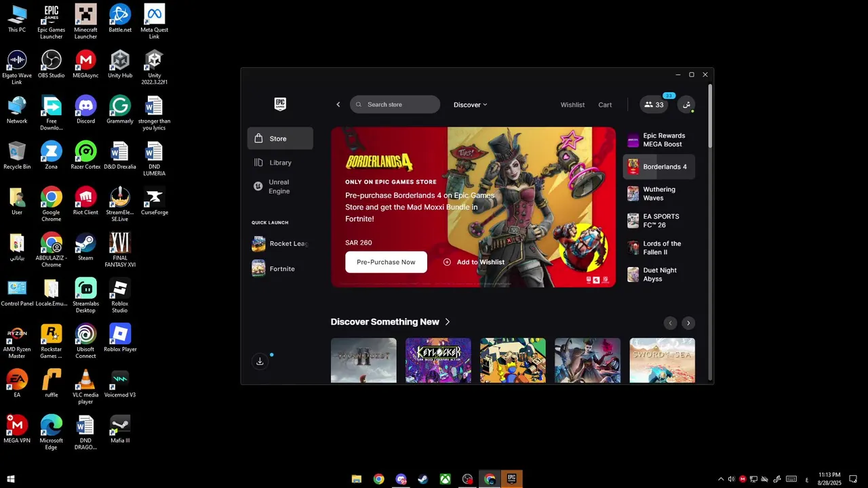Show previous Discover Something New items
This screenshot has width=868, height=488.
pyautogui.click(x=671, y=323)
